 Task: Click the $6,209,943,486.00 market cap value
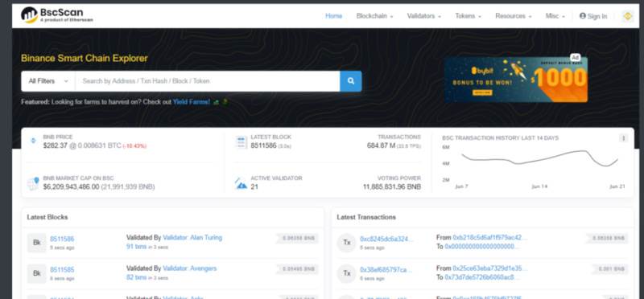71,186
